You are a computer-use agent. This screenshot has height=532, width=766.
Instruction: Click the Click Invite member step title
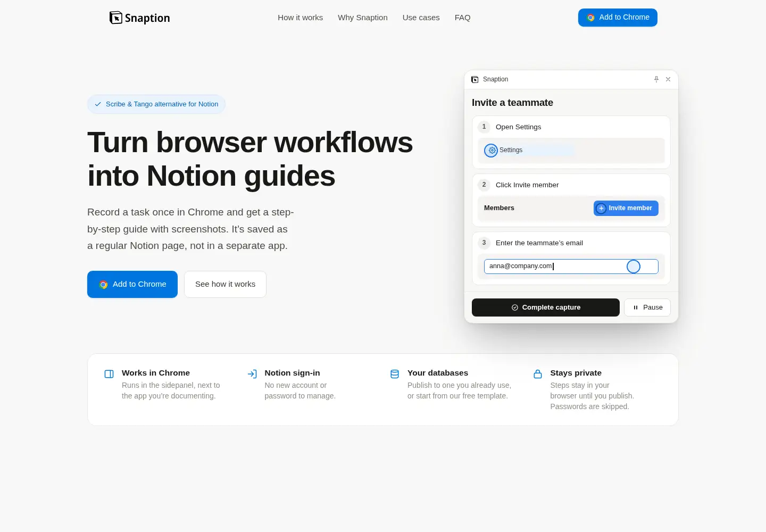click(x=527, y=185)
